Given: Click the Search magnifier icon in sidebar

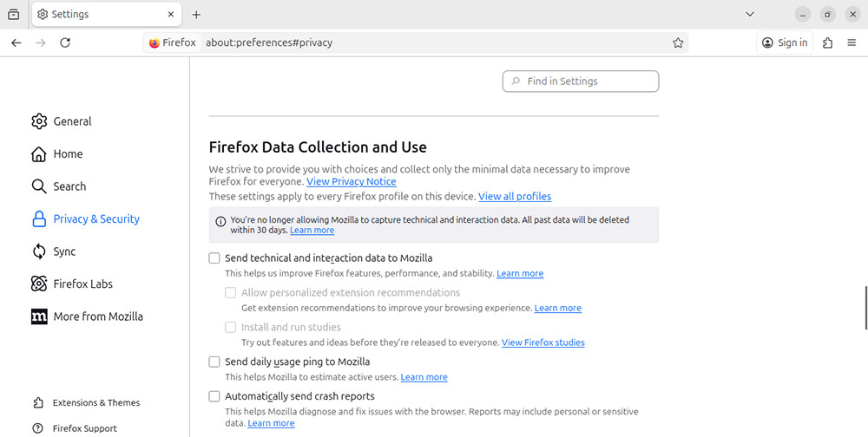Looking at the screenshot, I should click(39, 186).
